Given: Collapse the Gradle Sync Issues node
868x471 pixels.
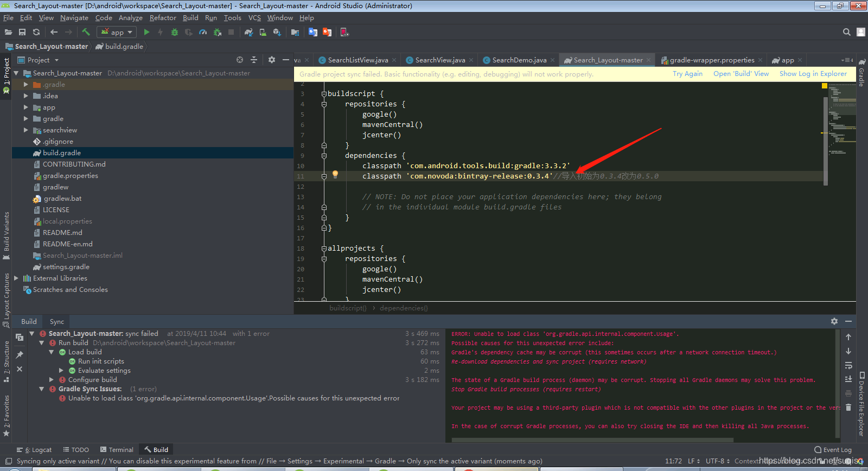Looking at the screenshot, I should [42, 389].
